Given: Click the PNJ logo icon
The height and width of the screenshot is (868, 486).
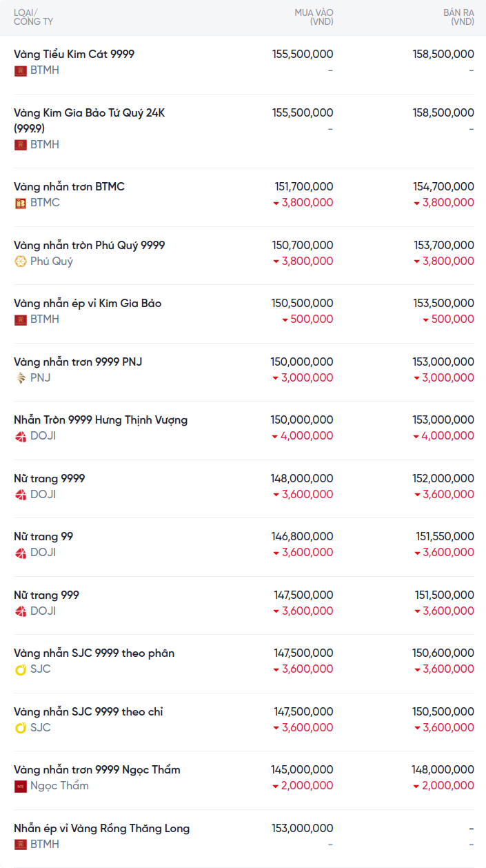Looking at the screenshot, I should (21, 378).
